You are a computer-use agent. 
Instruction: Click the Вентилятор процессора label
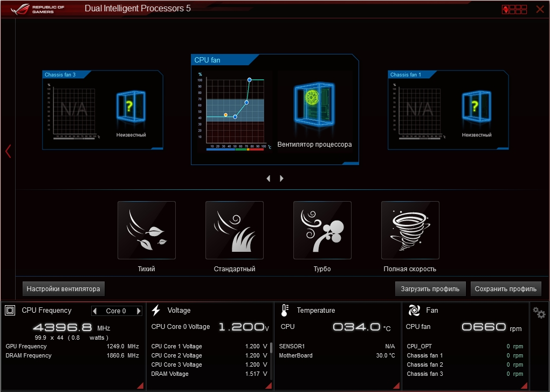314,145
